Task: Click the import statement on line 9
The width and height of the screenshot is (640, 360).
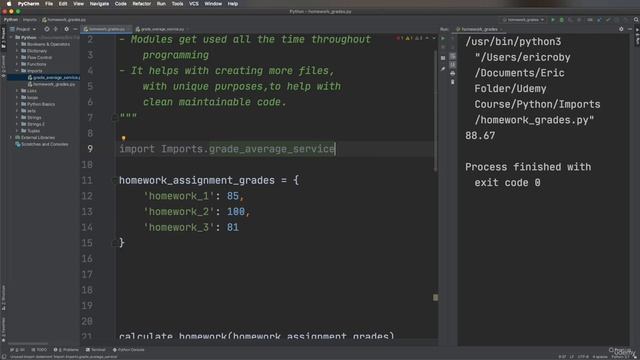Action: 227,149
